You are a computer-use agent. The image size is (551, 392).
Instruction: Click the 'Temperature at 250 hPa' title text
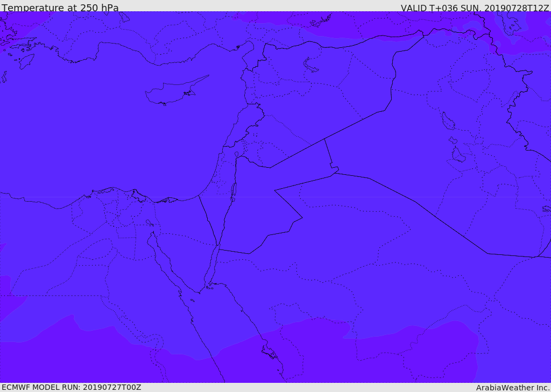(x=60, y=8)
